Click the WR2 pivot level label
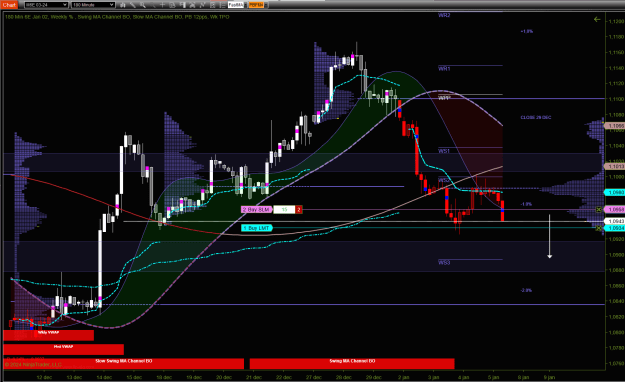The height and width of the screenshot is (382, 625). tap(444, 15)
